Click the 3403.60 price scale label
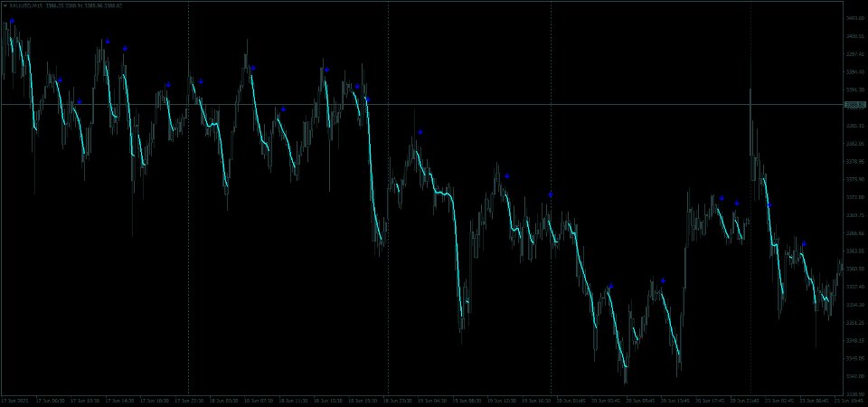 click(x=854, y=18)
